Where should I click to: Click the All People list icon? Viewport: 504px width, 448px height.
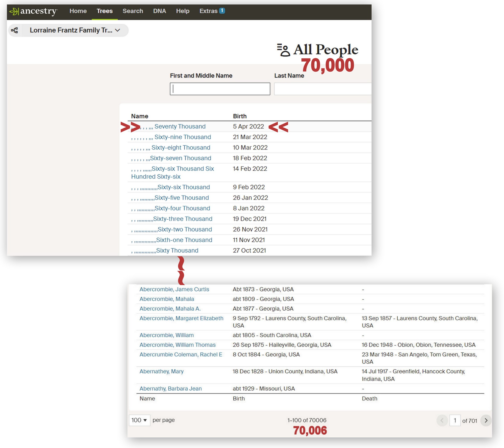click(283, 50)
